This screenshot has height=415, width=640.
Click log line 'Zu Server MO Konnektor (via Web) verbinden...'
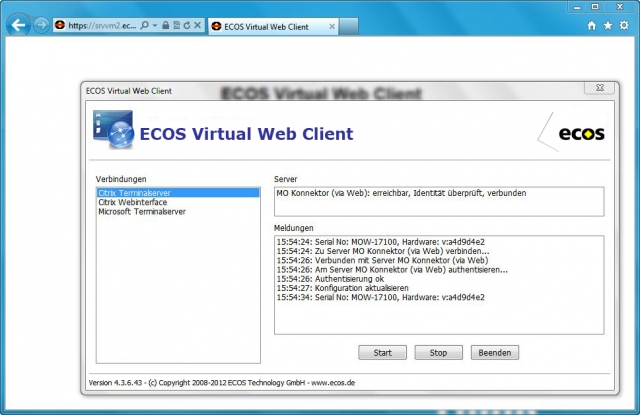[x=383, y=251]
